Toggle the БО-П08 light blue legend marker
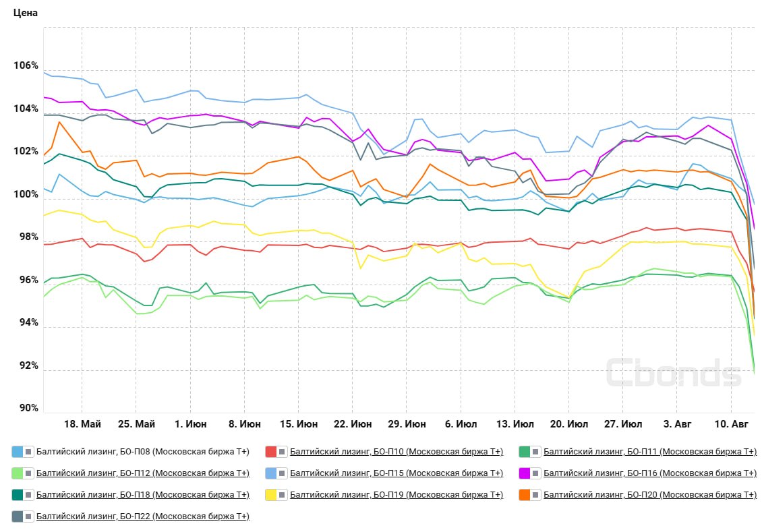 [22, 452]
